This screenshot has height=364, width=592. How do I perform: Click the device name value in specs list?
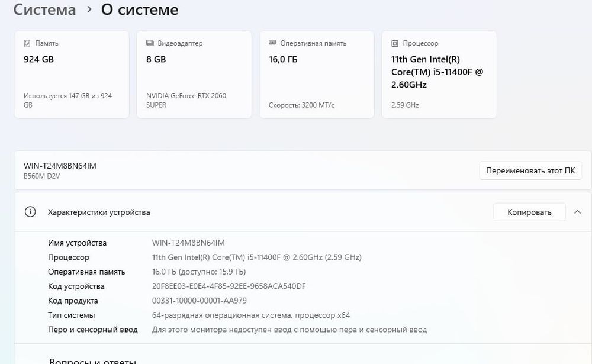pyautogui.click(x=188, y=243)
